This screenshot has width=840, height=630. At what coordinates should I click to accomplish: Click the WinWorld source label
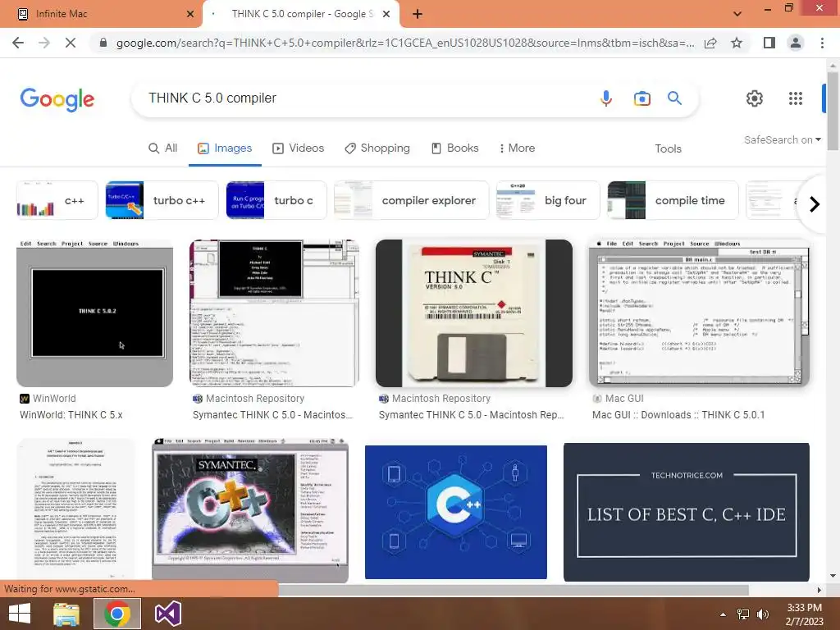pyautogui.click(x=54, y=399)
